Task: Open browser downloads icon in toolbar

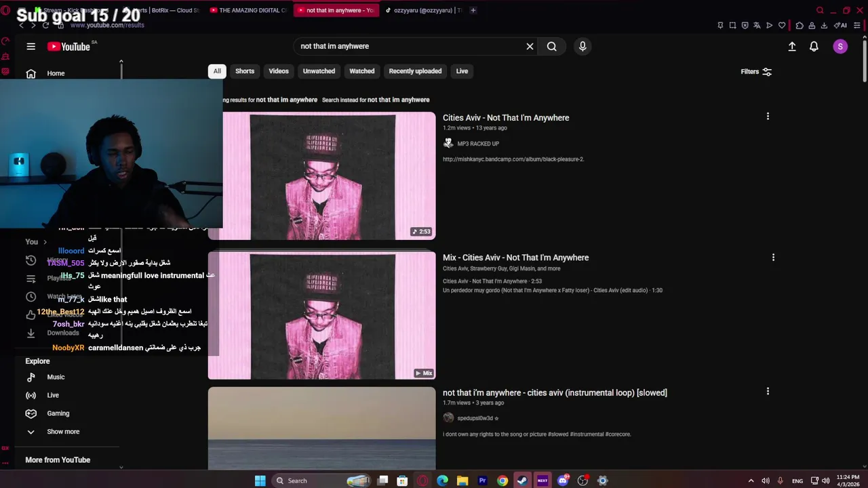Action: coord(824,25)
